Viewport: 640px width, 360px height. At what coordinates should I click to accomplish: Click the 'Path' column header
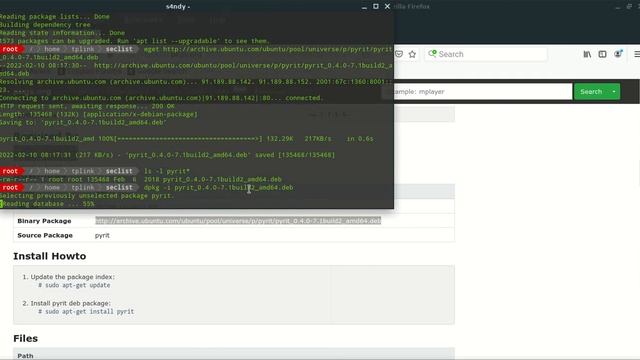point(25,356)
